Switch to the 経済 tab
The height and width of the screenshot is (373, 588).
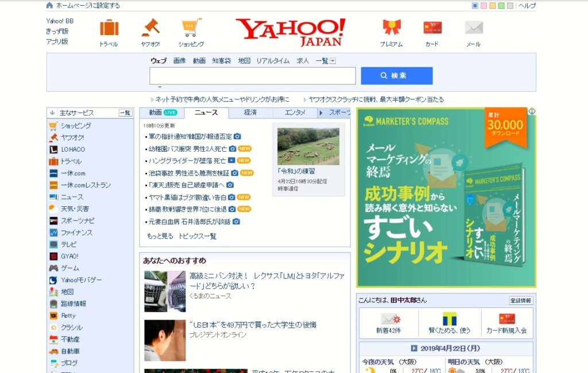(x=250, y=113)
